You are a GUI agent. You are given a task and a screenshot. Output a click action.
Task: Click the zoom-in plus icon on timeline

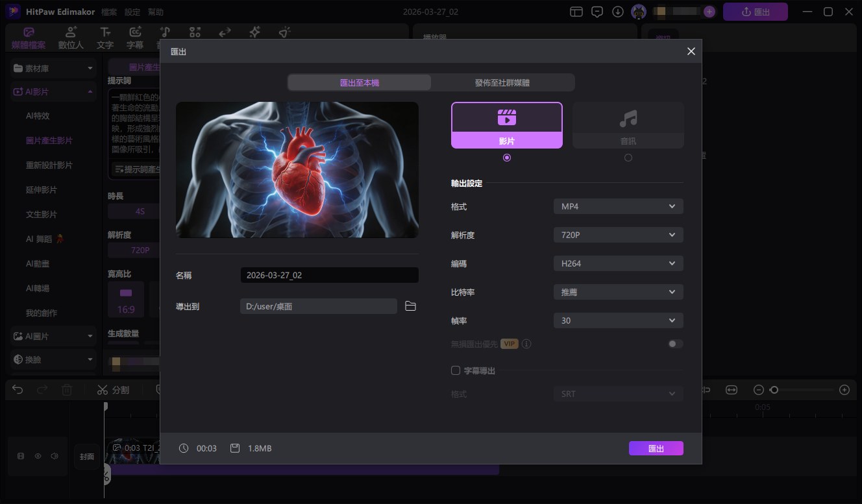[844, 390]
